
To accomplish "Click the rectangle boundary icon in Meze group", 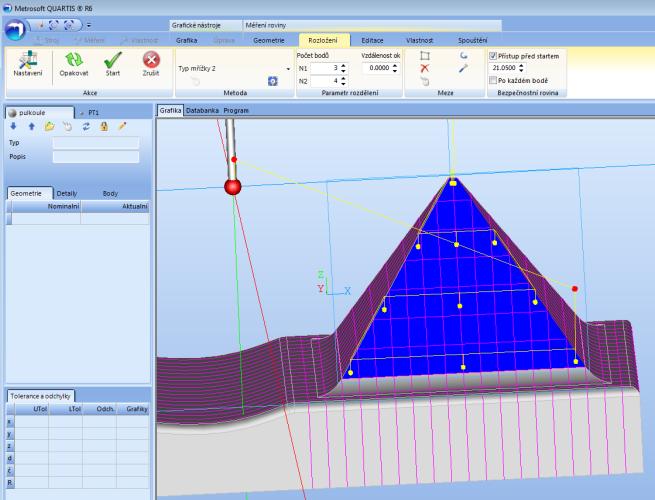I will 425,56.
